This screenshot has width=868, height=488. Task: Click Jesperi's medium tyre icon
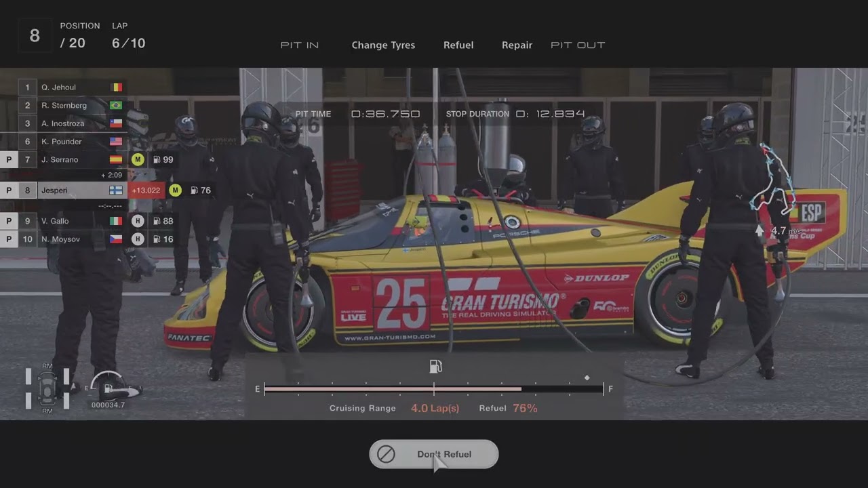point(175,190)
